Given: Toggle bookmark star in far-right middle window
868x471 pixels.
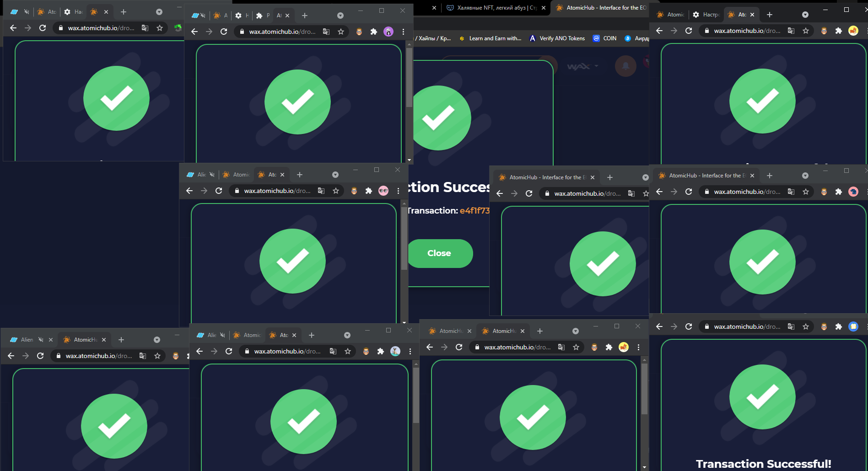Looking at the screenshot, I should point(806,192).
